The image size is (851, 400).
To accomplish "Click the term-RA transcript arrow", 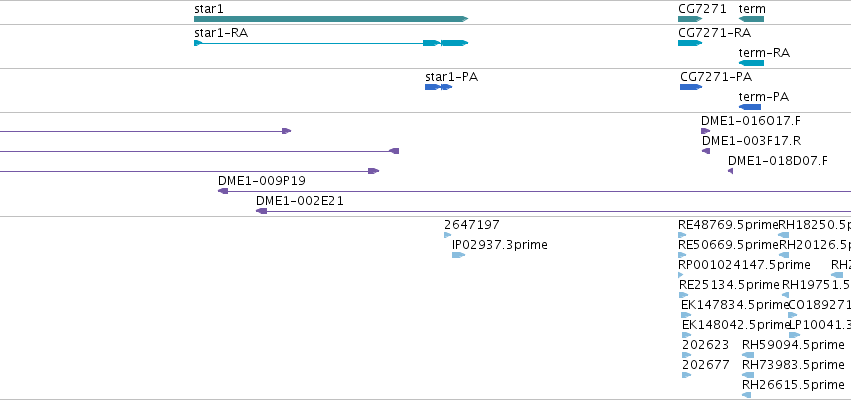I will point(751,63).
